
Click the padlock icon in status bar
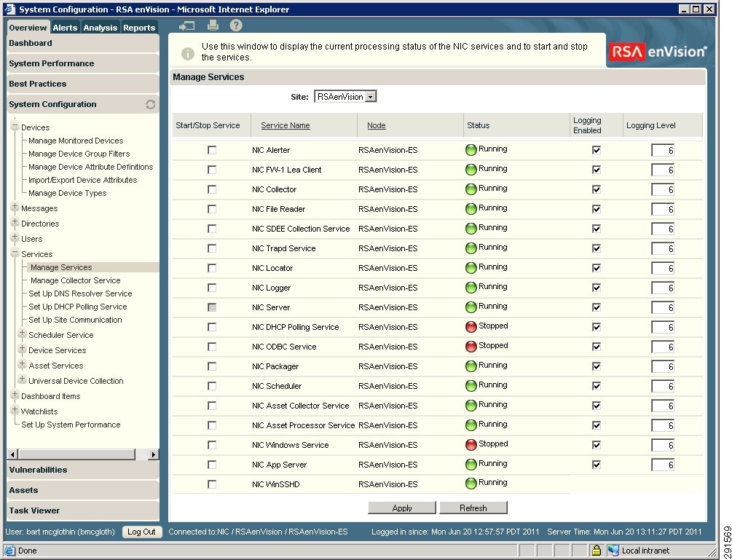(x=596, y=551)
